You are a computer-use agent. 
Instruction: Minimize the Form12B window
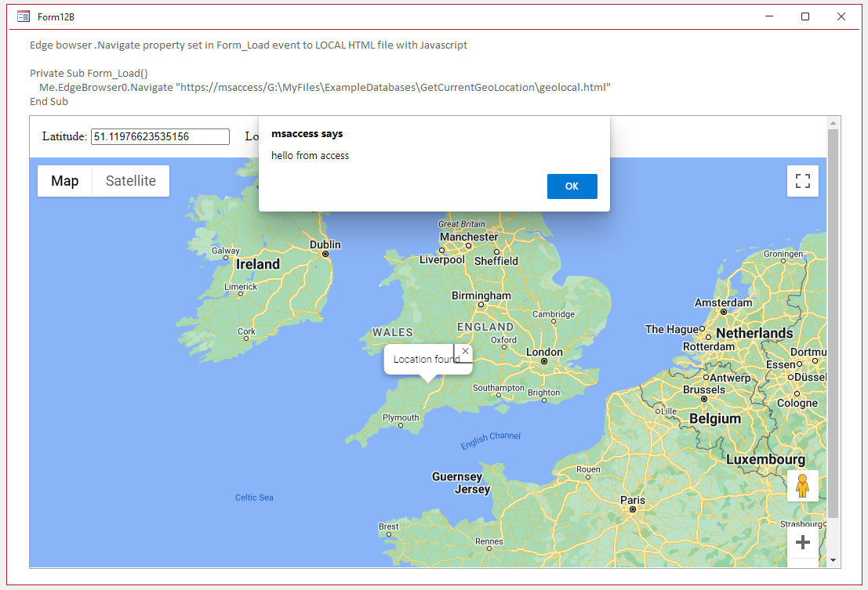point(769,16)
